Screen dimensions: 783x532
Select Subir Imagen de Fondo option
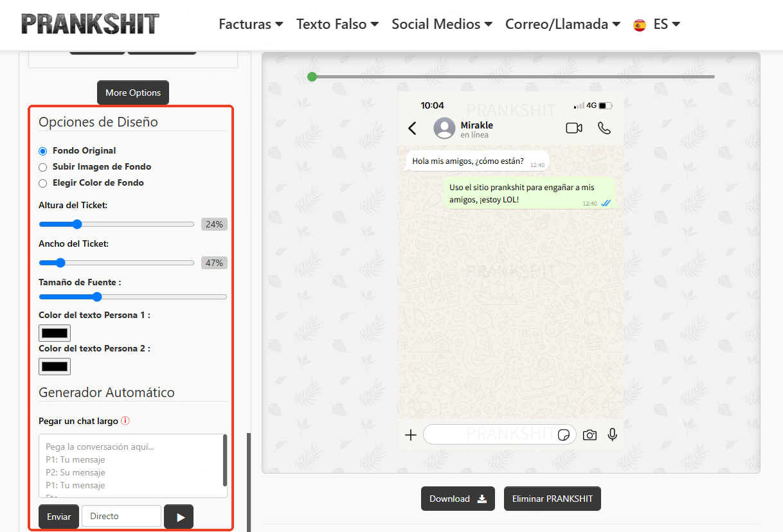click(43, 167)
